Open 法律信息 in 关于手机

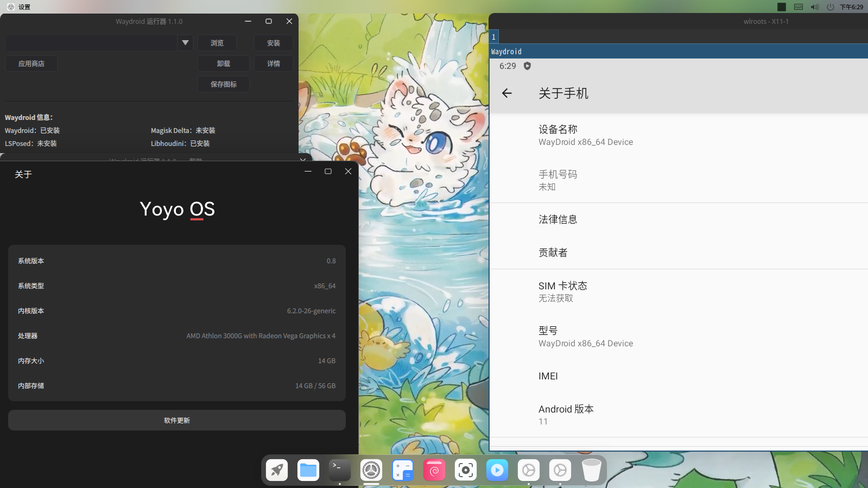click(679, 219)
